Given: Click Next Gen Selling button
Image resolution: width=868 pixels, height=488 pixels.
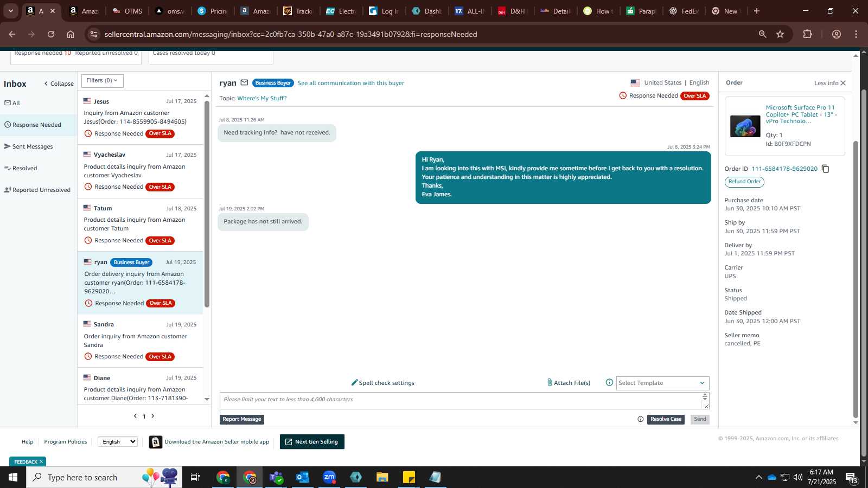Looking at the screenshot, I should tap(312, 442).
